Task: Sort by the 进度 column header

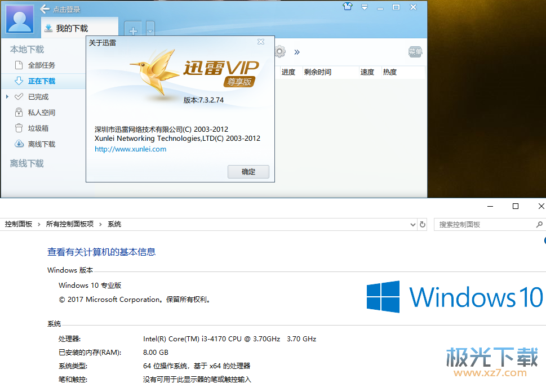Action: (288, 72)
